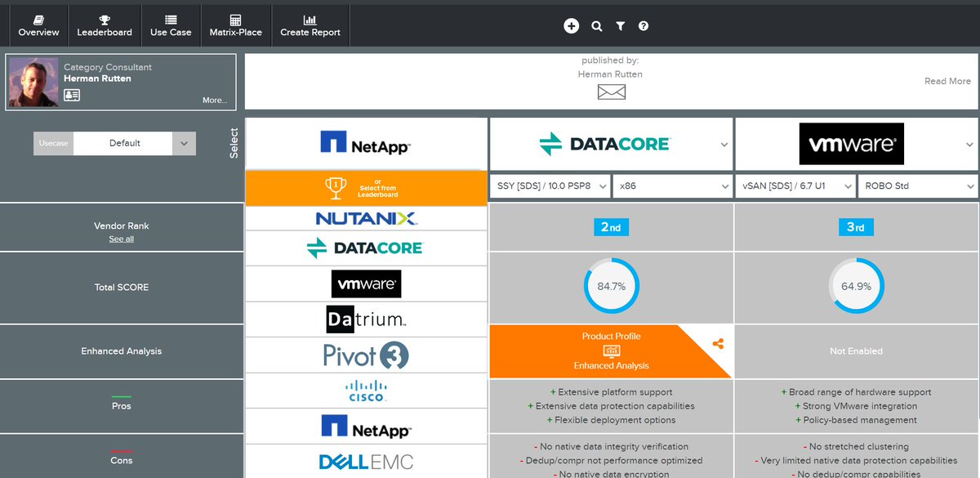Choose NetApp from vendor list
980x478 pixels.
point(366,427)
